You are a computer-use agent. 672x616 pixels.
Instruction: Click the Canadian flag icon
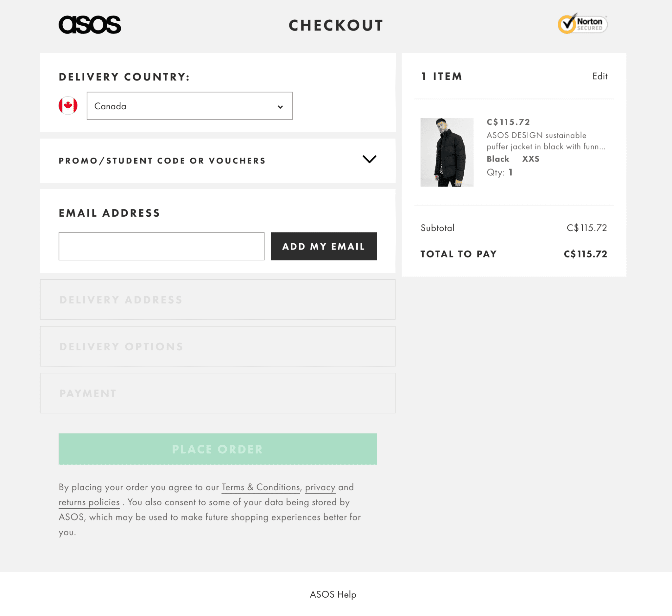click(68, 105)
